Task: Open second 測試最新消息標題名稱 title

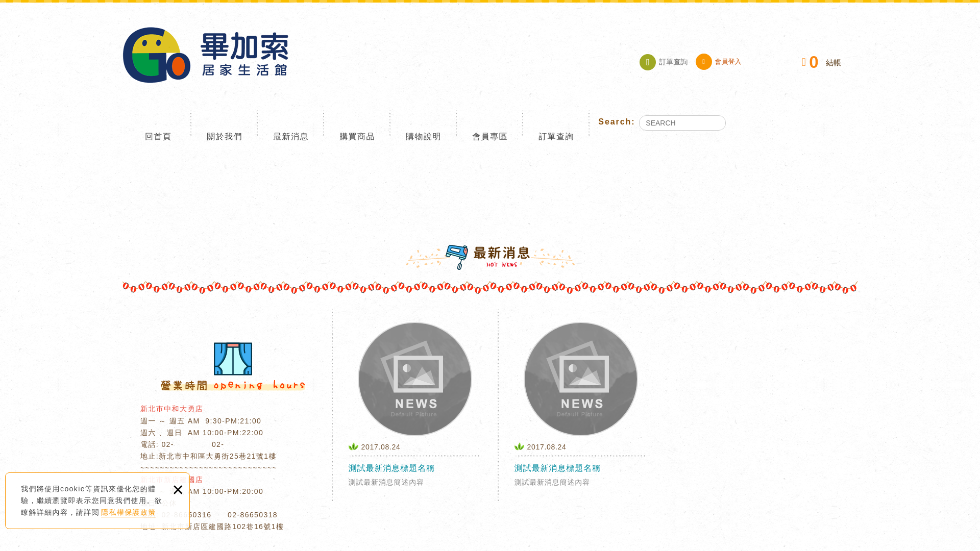Action: (557, 468)
